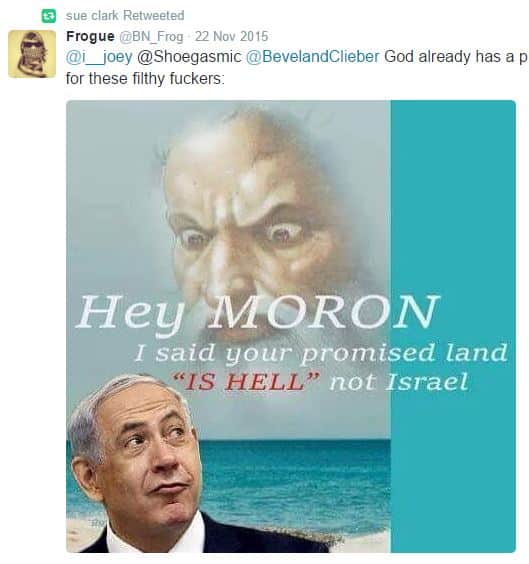Click the Frogue display name
Viewport: 529px width, 564px height.
90,36
